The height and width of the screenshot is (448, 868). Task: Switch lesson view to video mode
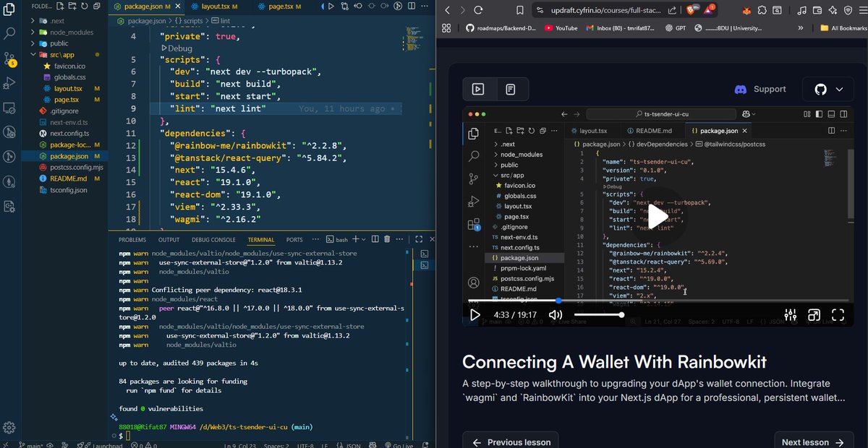click(478, 89)
